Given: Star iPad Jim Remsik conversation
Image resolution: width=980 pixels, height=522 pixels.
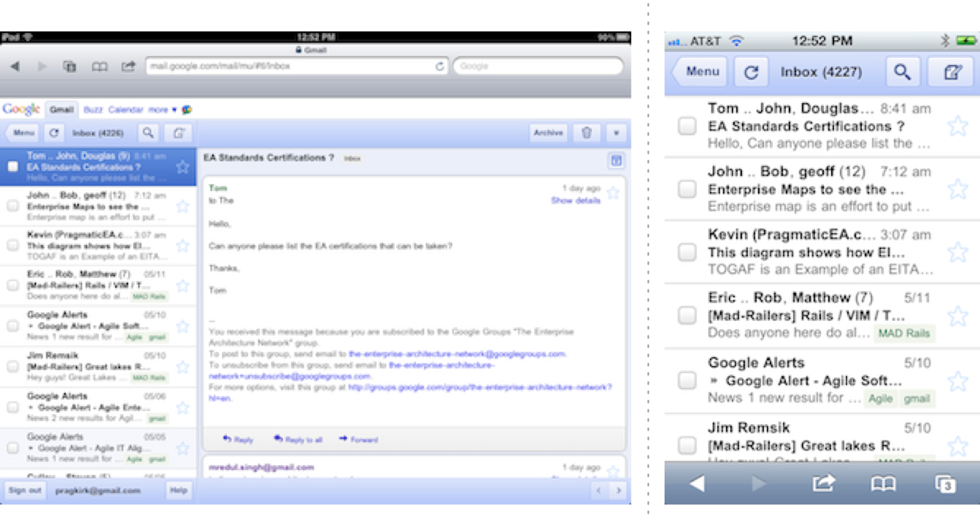Looking at the screenshot, I should coord(183,367).
